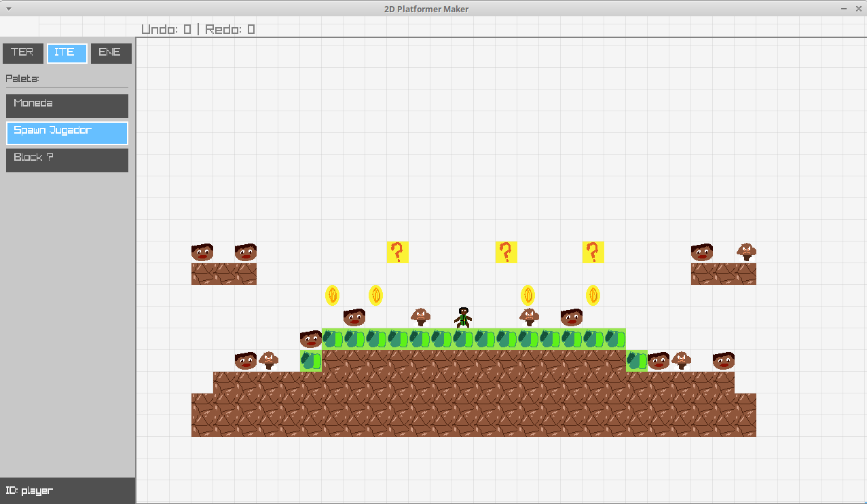Image resolution: width=867 pixels, height=504 pixels.
Task: Select the goomba on the lower-right dirt ledge
Action: point(681,360)
